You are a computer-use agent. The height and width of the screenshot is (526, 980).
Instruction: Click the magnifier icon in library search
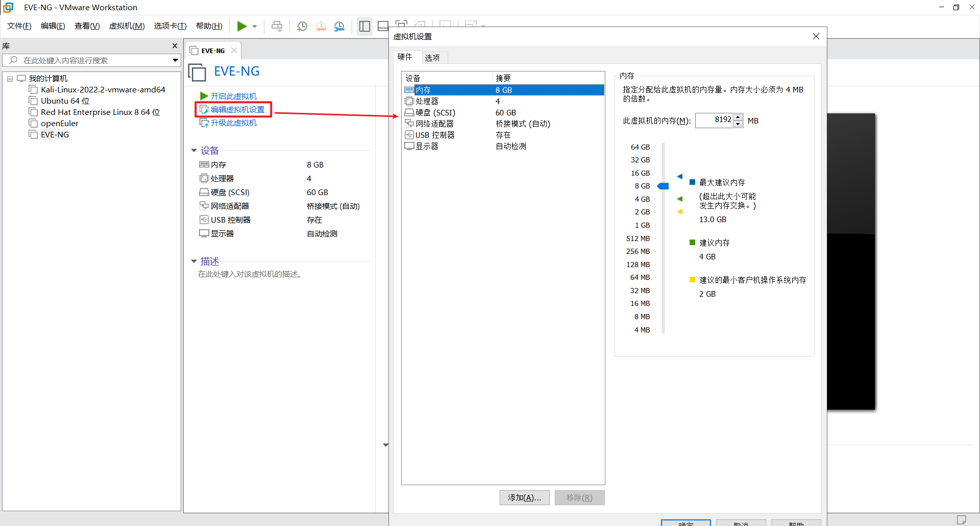[13, 60]
